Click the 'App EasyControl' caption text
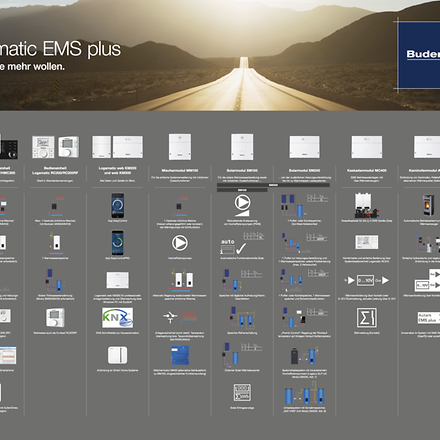Viewport: 440px width, 440px height. 117,221
